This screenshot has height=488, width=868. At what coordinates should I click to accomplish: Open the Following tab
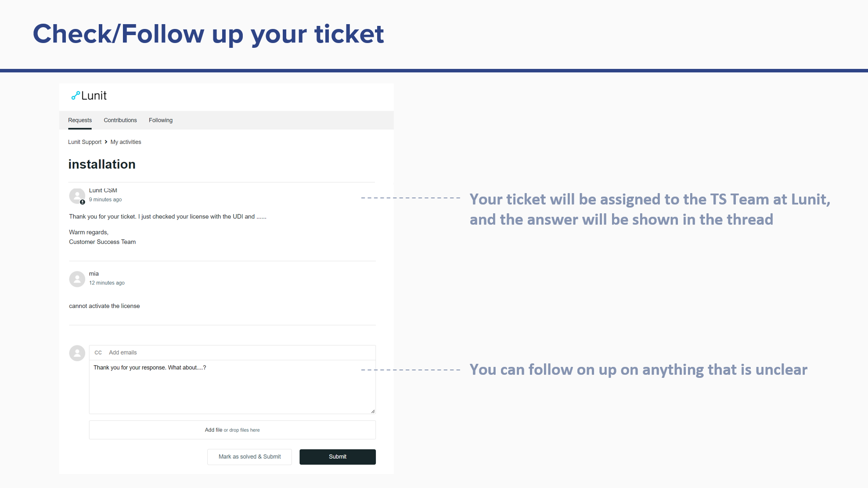coord(161,120)
